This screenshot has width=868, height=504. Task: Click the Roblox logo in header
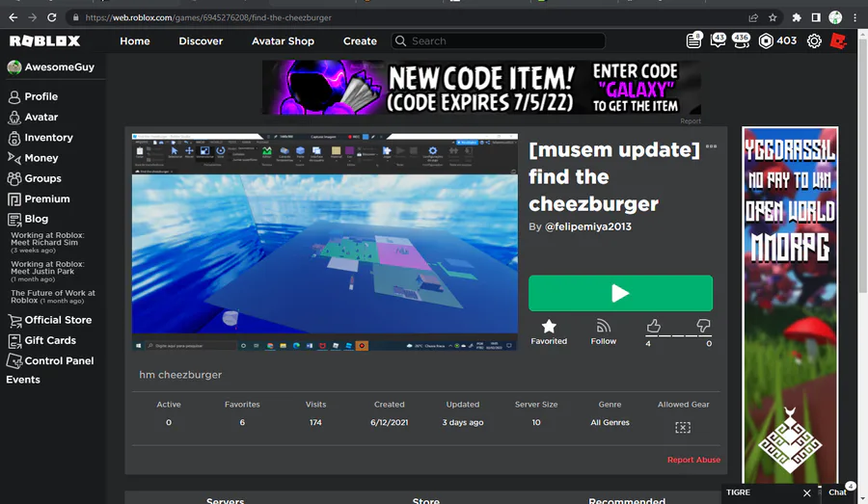44,40
